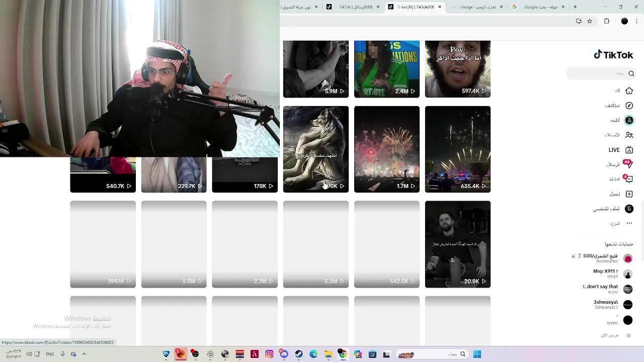Viewport: 644px width, 362px height.
Task: Open Instagram from the taskbar
Action: (x=269, y=354)
